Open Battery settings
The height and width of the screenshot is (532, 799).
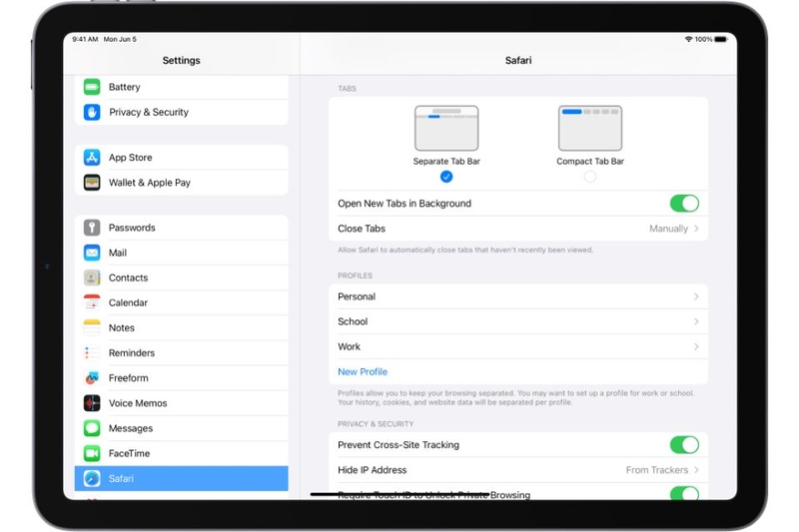(x=182, y=87)
